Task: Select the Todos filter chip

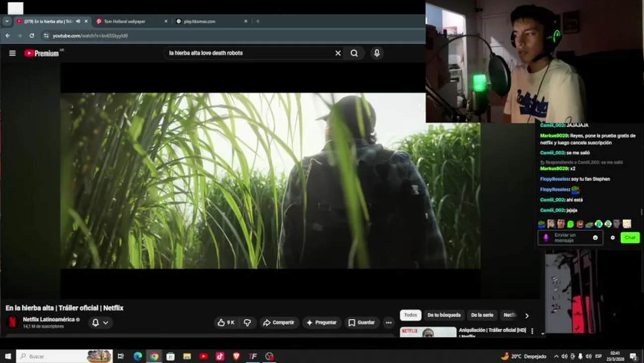Action: (411, 315)
